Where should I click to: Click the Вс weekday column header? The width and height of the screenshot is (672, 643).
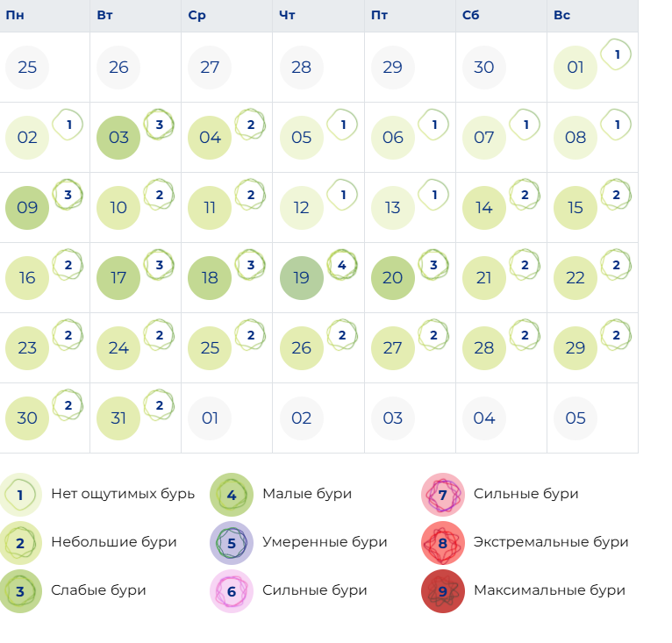(x=562, y=16)
